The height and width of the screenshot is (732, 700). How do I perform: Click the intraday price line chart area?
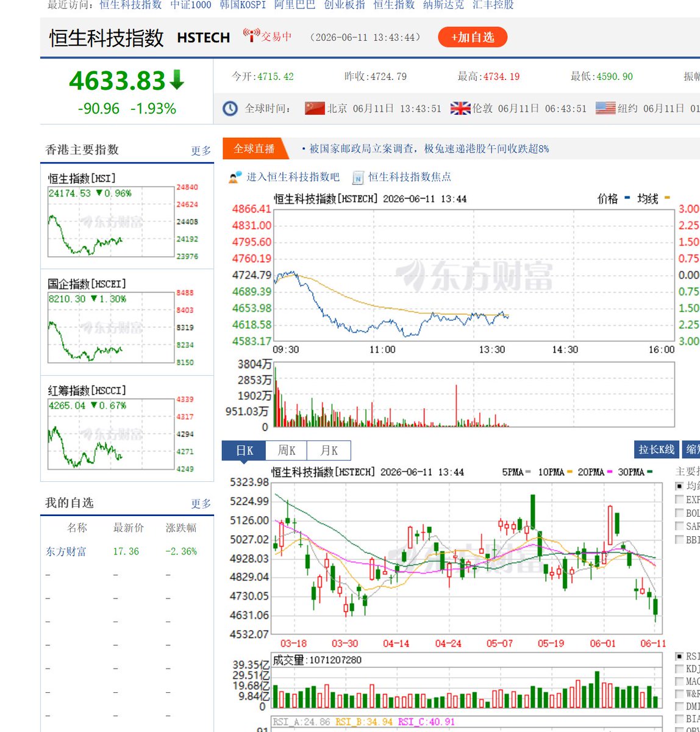pos(474,275)
